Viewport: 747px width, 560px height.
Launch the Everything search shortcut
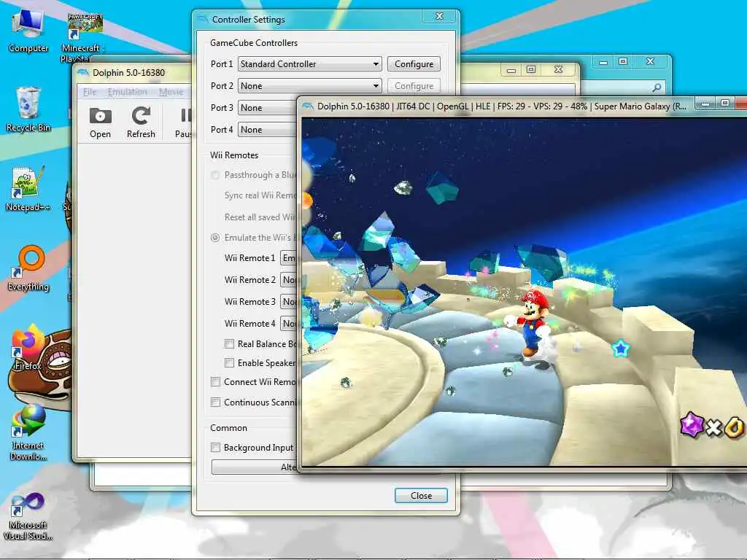(28, 268)
